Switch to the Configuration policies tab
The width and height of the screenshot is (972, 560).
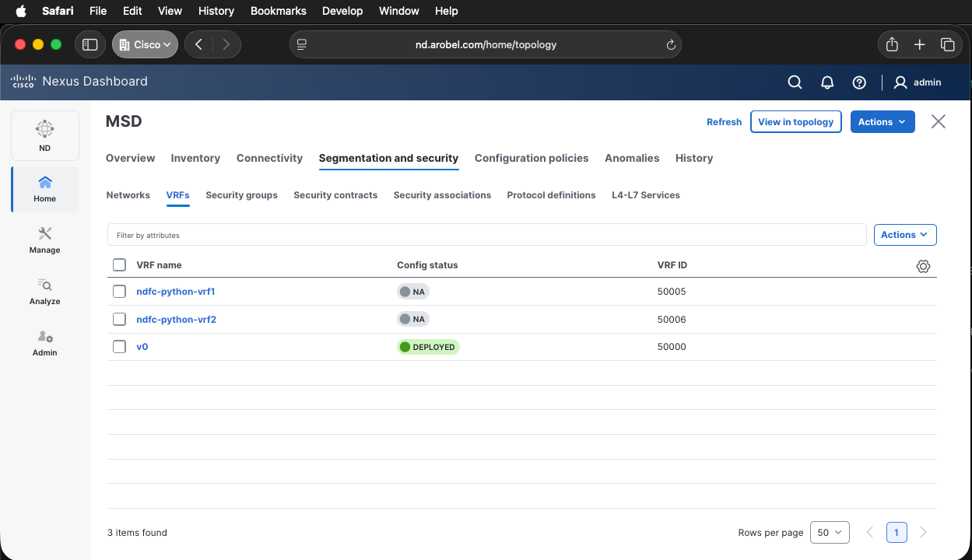click(531, 158)
